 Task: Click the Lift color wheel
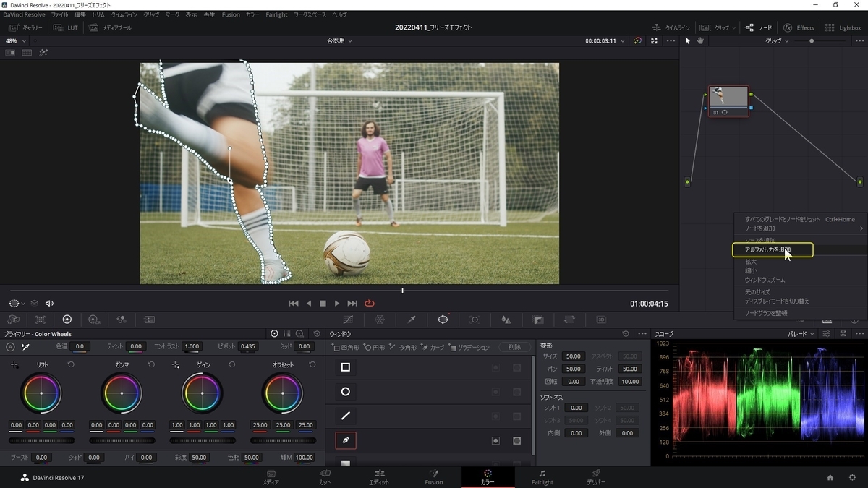41,393
